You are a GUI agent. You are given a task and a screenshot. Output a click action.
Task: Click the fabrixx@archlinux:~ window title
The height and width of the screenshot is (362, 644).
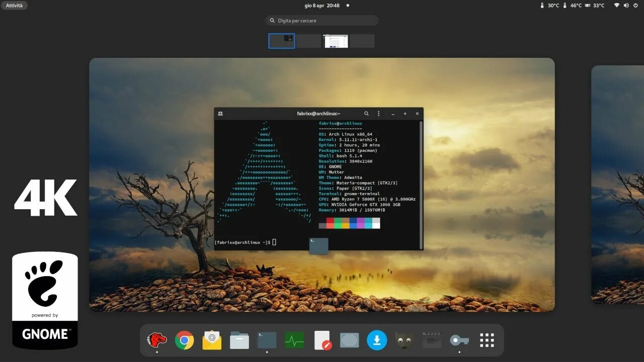tap(318, 114)
